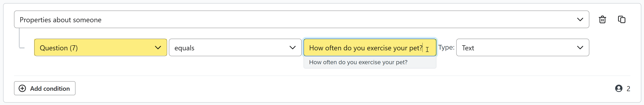Click the matching profiles count number 2
The width and height of the screenshot is (644, 105).
tap(628, 88)
